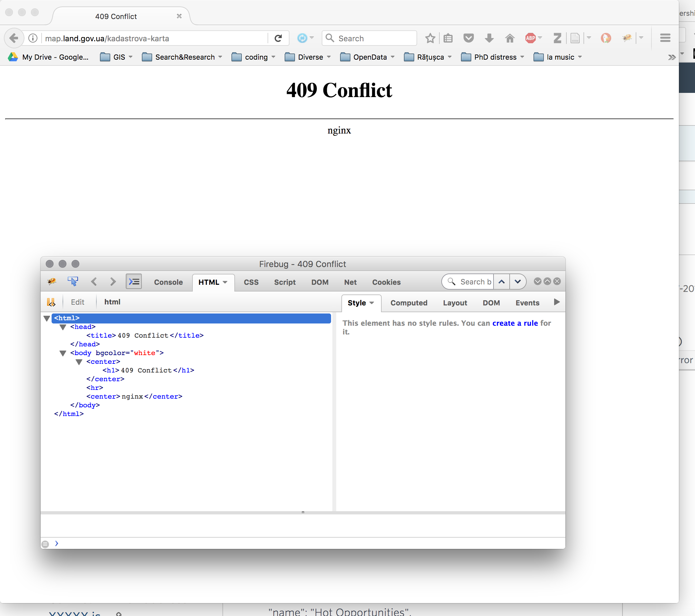Collapse the html tree node
The width and height of the screenshot is (695, 616).
47,318
